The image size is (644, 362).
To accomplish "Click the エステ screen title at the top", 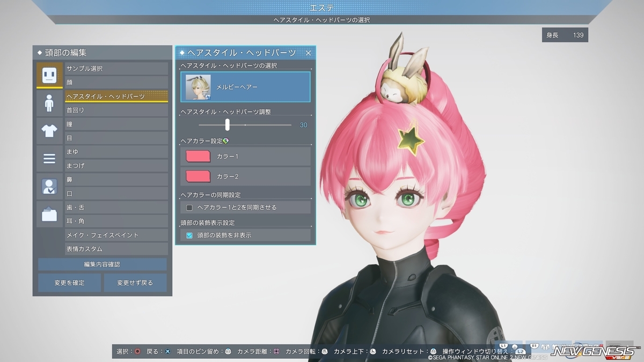I will pyautogui.click(x=322, y=7).
